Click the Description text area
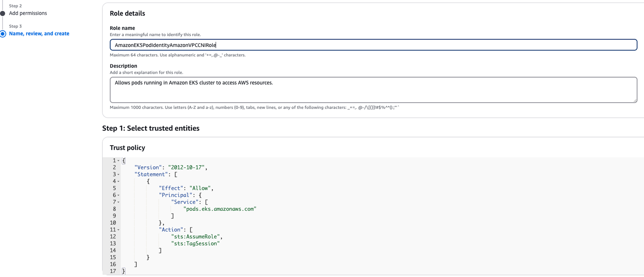The image size is (644, 277). 373,90
